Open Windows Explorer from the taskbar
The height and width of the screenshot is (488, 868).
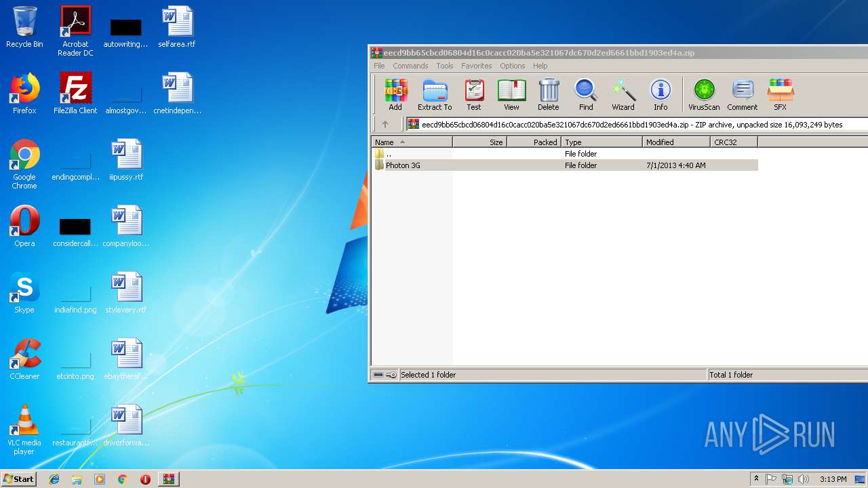(77, 479)
